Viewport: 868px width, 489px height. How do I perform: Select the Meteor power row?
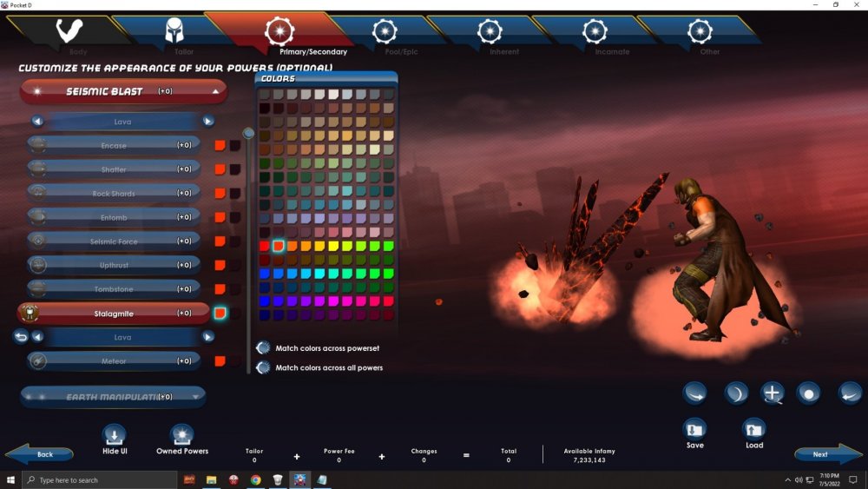(x=113, y=360)
